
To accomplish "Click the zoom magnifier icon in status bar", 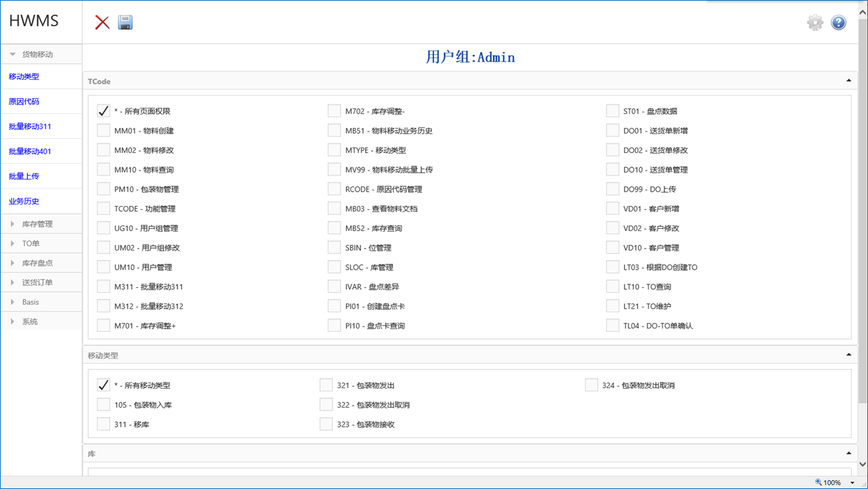I will [819, 483].
